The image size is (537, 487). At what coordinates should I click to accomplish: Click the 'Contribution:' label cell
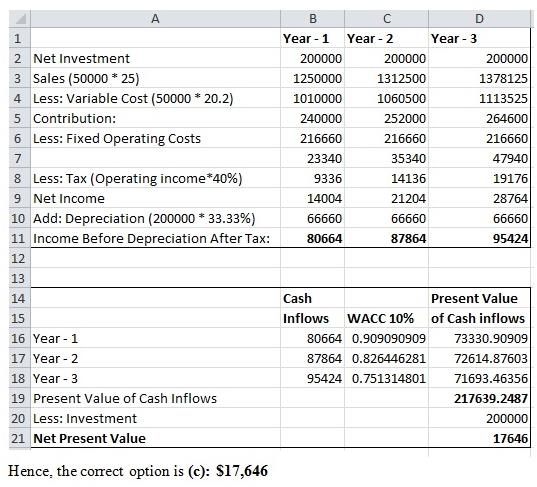pos(155,118)
